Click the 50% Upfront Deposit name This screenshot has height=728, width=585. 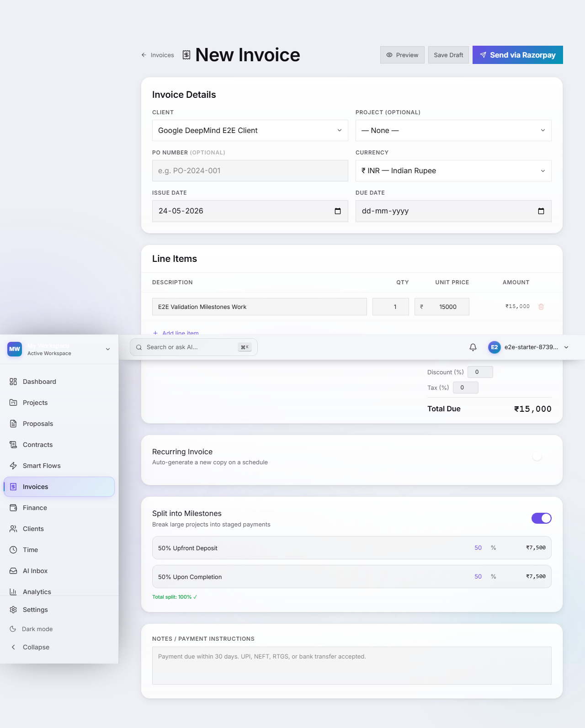[x=188, y=548]
